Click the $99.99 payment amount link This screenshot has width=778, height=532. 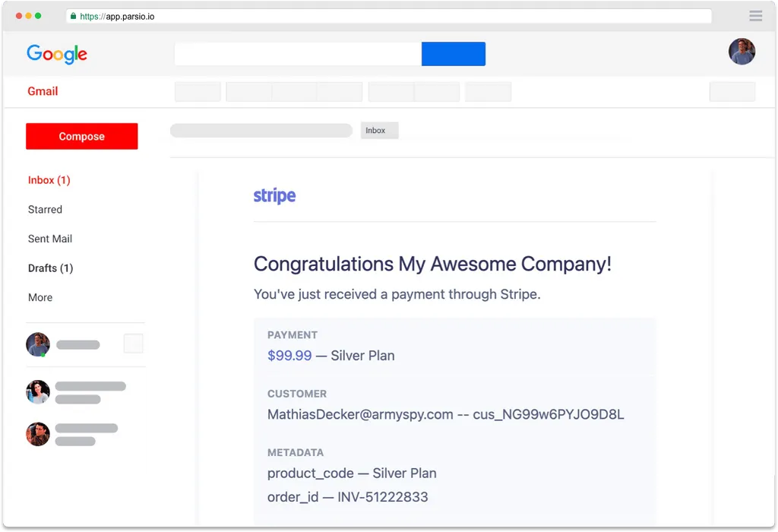tap(289, 356)
